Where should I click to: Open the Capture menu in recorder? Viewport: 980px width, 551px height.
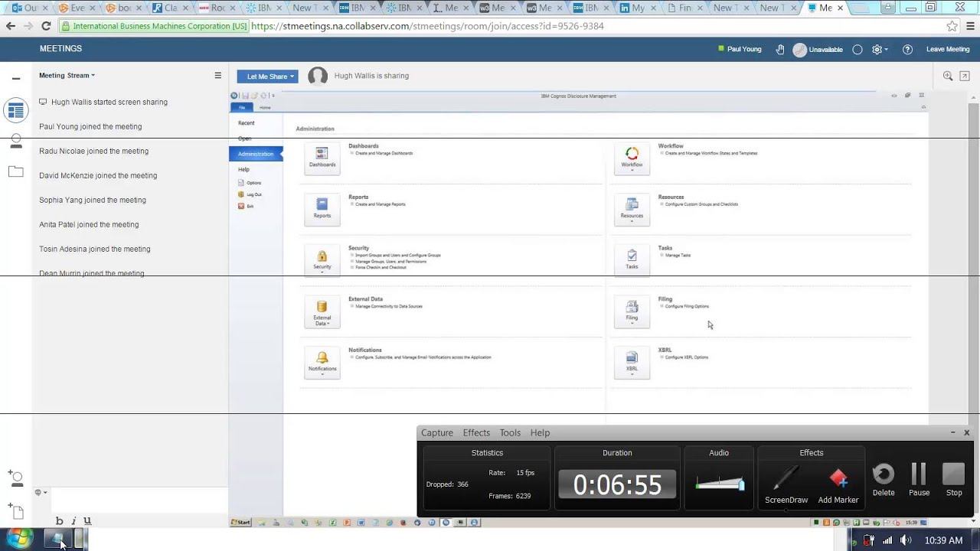(x=437, y=432)
